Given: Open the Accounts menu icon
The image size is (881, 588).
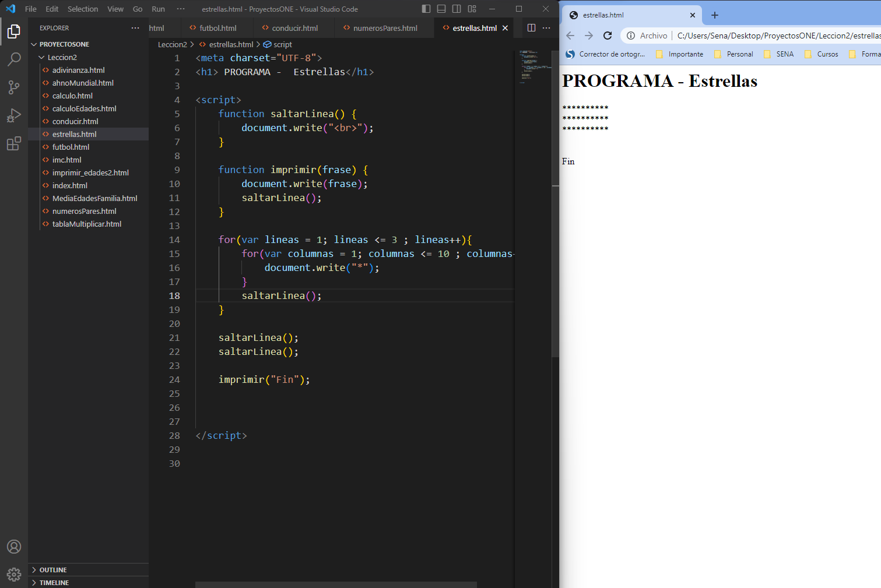Looking at the screenshot, I should click(x=14, y=547).
